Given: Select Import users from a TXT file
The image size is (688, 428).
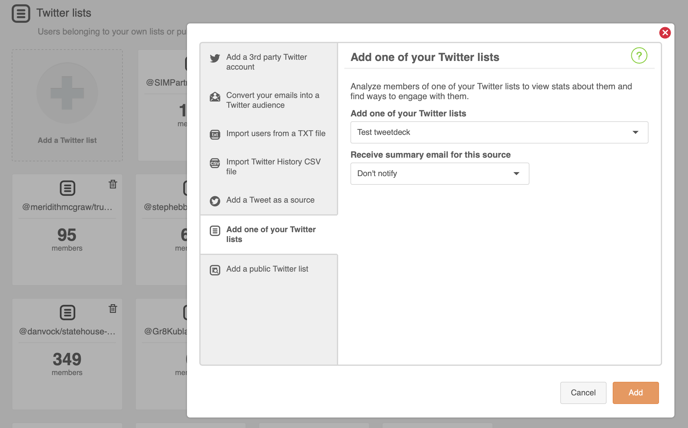Looking at the screenshot, I should pos(269,133).
